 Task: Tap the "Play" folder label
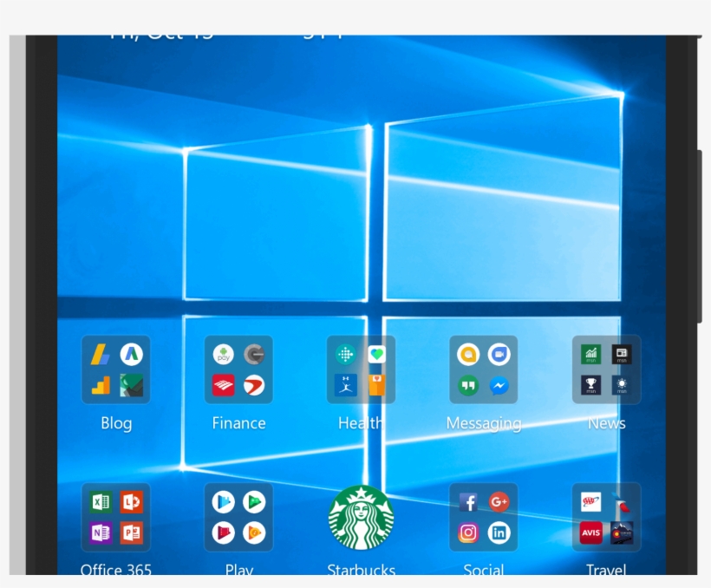pyautogui.click(x=239, y=570)
